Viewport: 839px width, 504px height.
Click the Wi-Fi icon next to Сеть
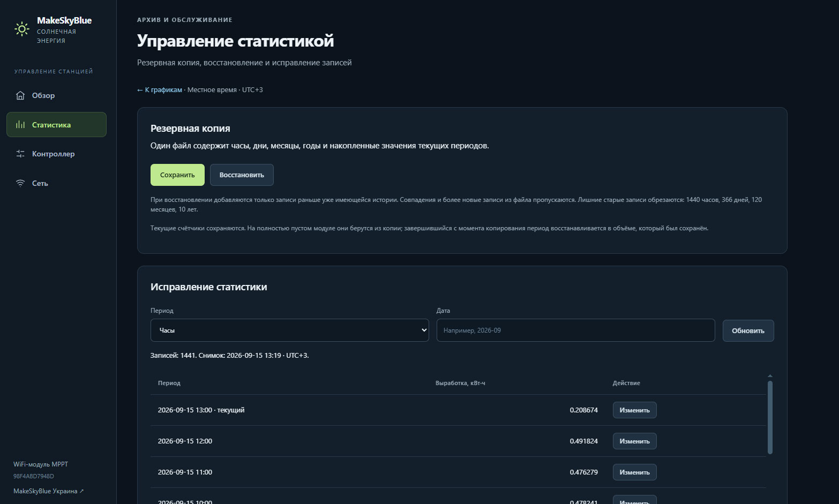click(20, 183)
